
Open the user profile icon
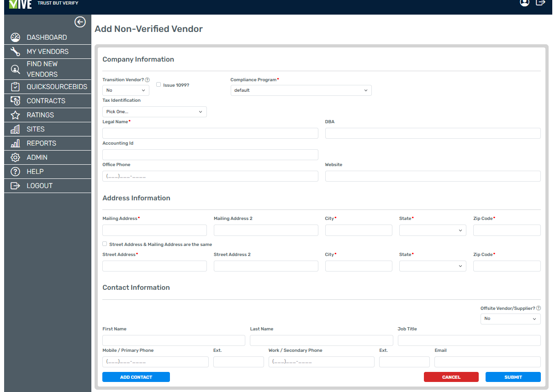[524, 3]
